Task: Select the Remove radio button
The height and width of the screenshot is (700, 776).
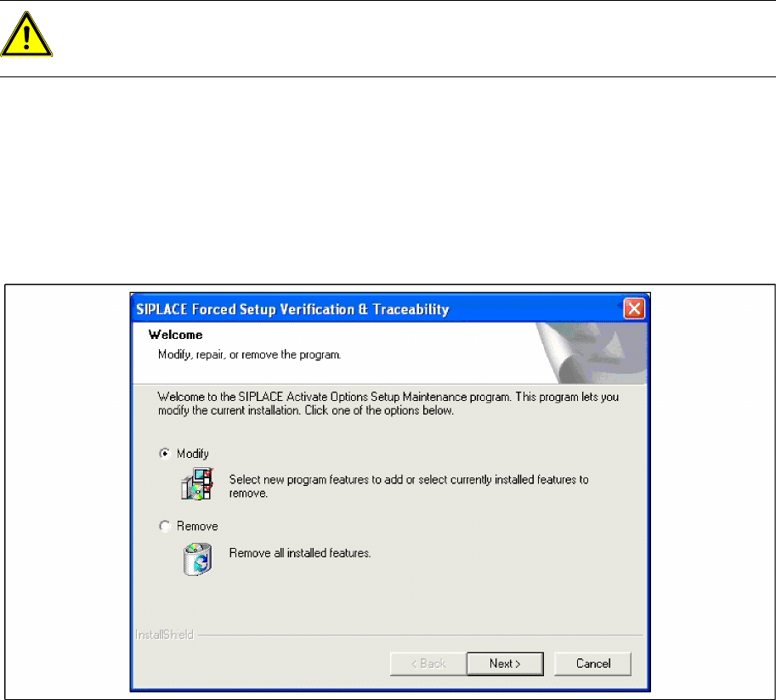Action: [165, 526]
